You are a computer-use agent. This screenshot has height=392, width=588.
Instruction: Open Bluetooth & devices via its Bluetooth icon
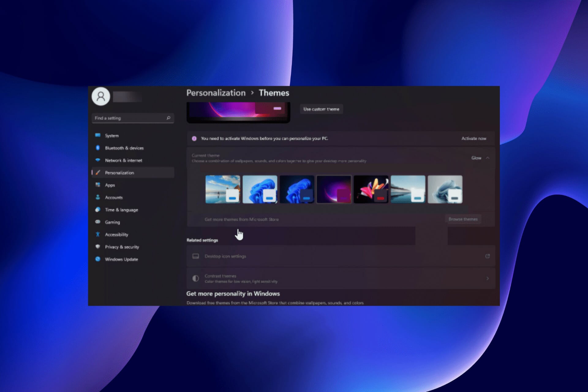98,148
